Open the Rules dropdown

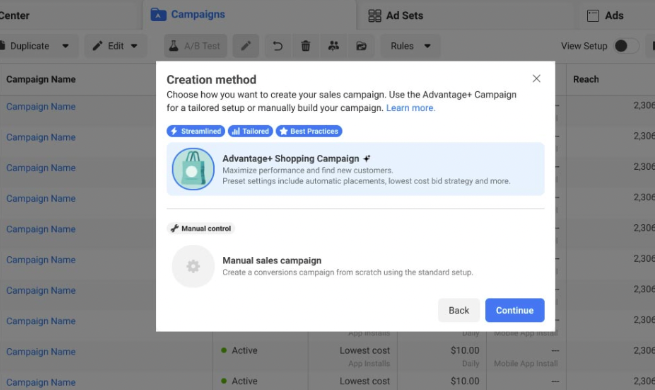410,46
